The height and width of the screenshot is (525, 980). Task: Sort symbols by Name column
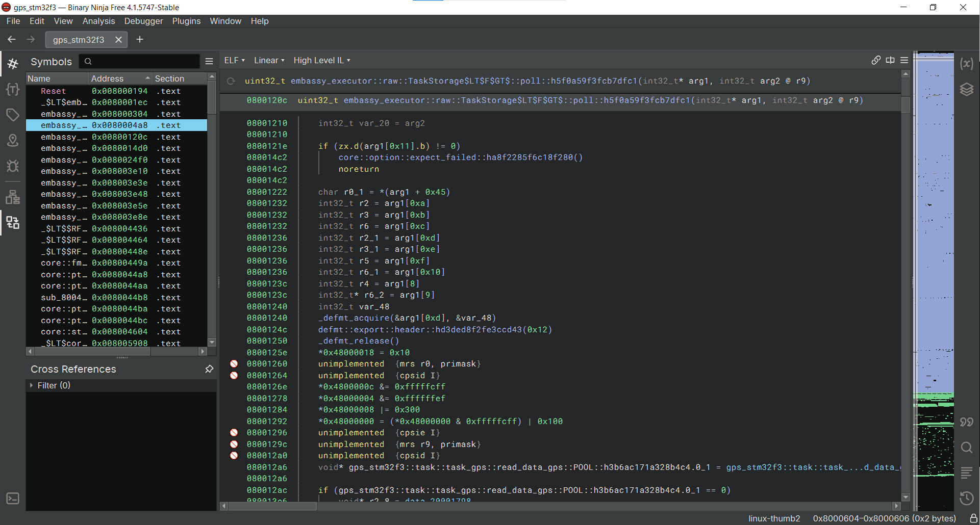tap(57, 78)
